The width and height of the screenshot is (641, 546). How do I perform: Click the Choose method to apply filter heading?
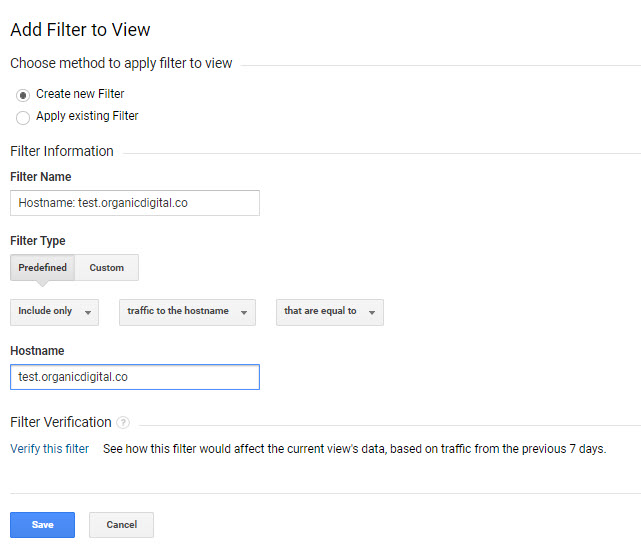[x=121, y=64]
